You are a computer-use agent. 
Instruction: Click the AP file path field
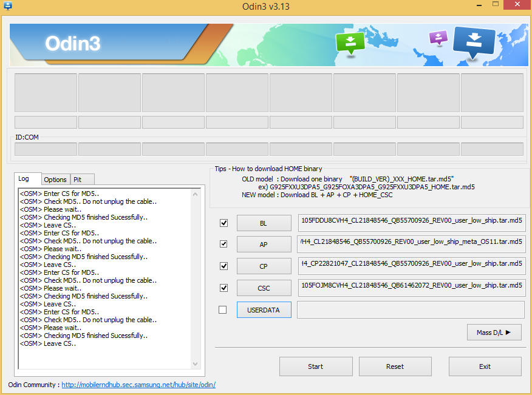tap(412, 244)
